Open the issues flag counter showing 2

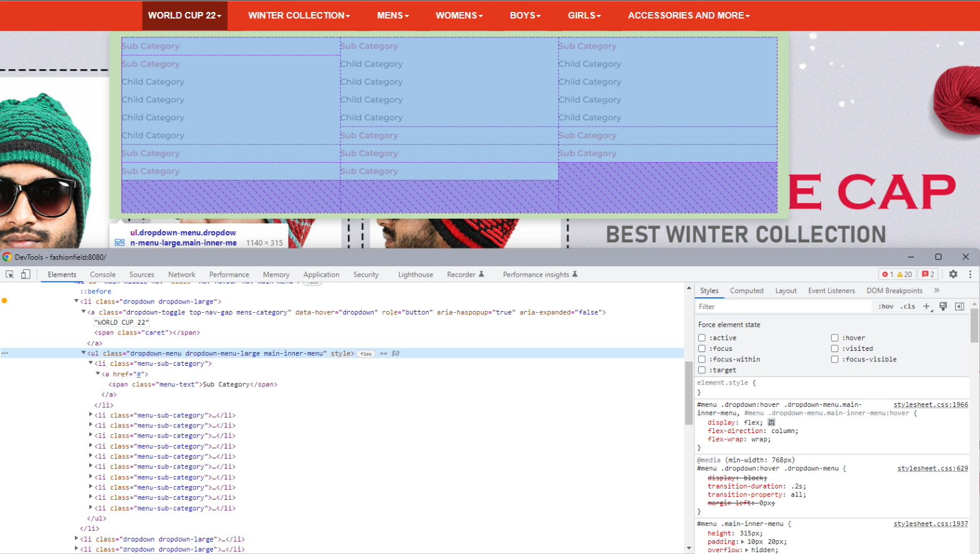(x=928, y=274)
